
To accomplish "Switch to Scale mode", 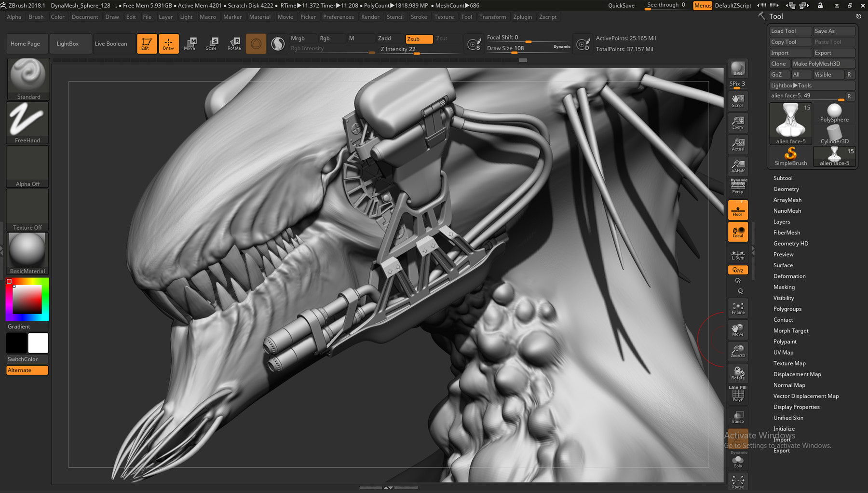I will tap(212, 43).
